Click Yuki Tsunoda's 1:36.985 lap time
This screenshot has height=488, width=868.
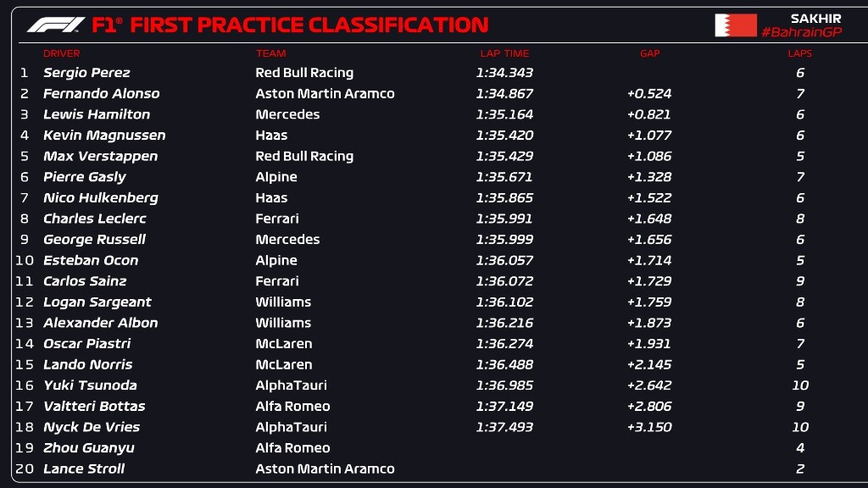pyautogui.click(x=504, y=385)
